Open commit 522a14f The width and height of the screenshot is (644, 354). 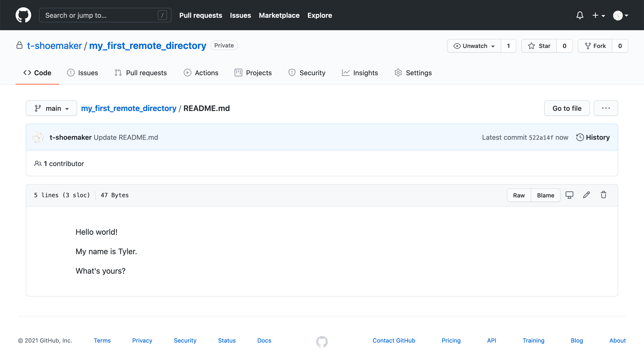click(541, 137)
